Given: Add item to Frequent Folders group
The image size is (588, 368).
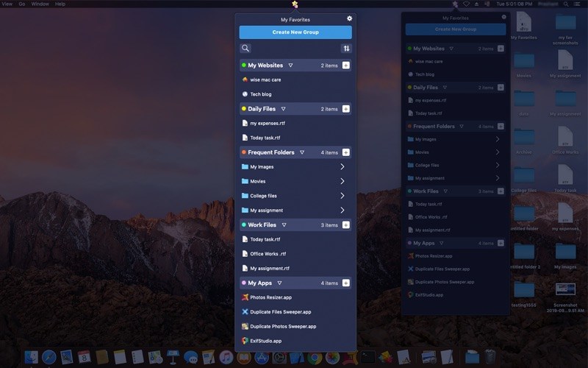Looking at the screenshot, I should coord(346,152).
